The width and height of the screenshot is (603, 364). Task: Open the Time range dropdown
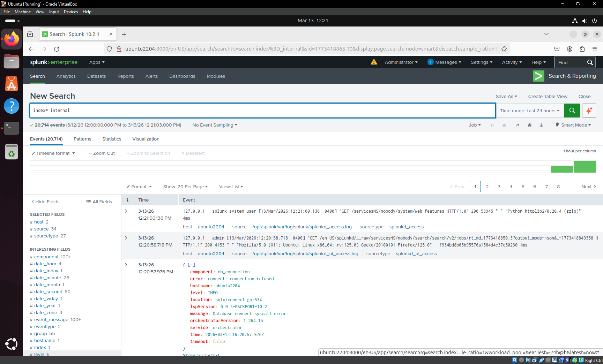pyautogui.click(x=529, y=110)
